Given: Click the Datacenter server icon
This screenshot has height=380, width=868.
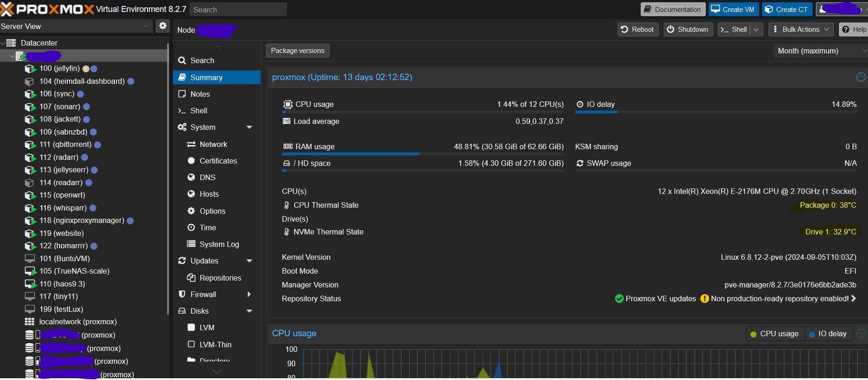Looking at the screenshot, I should coord(12,43).
